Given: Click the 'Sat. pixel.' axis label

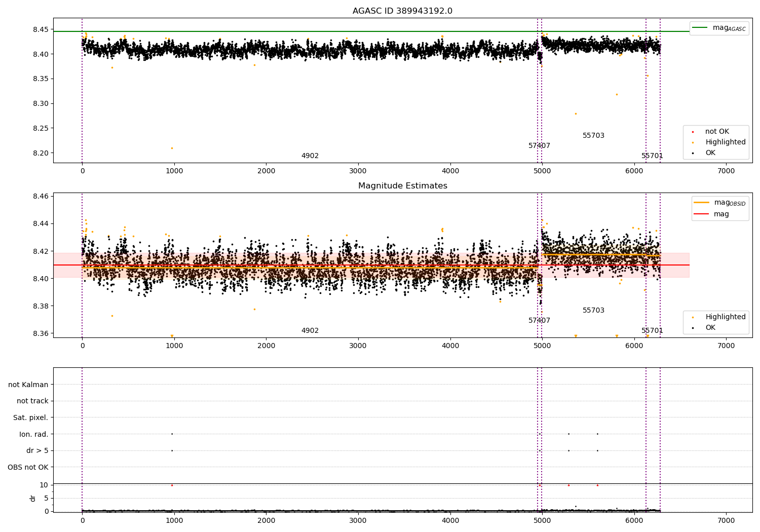Looking at the screenshot, I should coord(31,418).
